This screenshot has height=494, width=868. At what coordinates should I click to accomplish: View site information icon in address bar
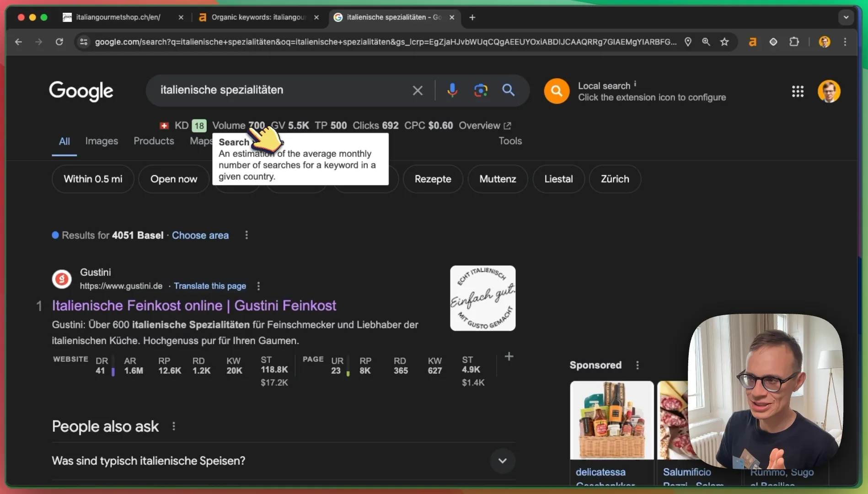(x=83, y=42)
